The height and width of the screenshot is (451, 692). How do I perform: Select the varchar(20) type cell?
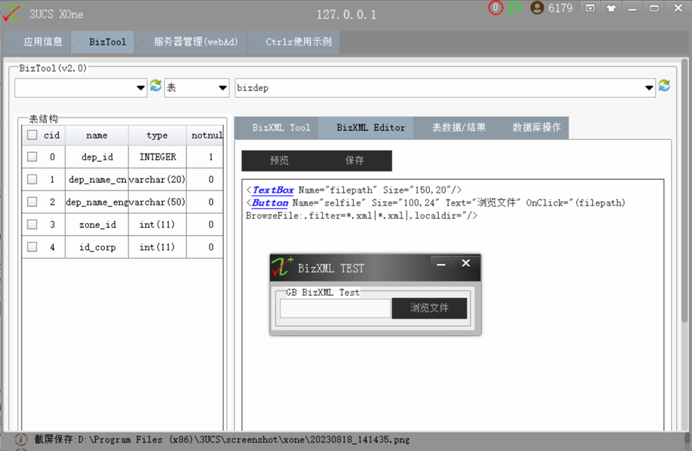[x=157, y=179]
